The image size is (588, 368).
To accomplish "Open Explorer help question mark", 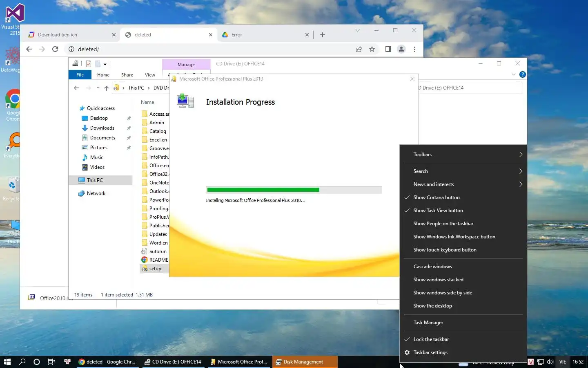I will (x=522, y=74).
